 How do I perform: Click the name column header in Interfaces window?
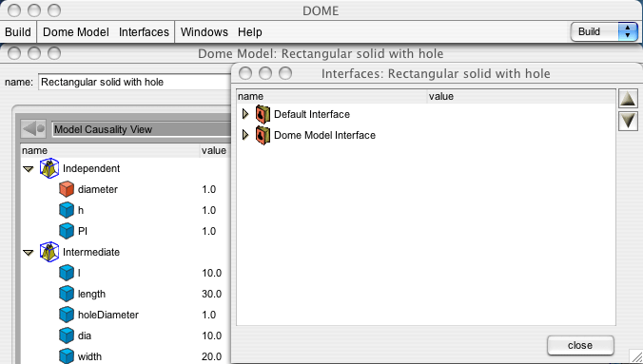coord(332,96)
